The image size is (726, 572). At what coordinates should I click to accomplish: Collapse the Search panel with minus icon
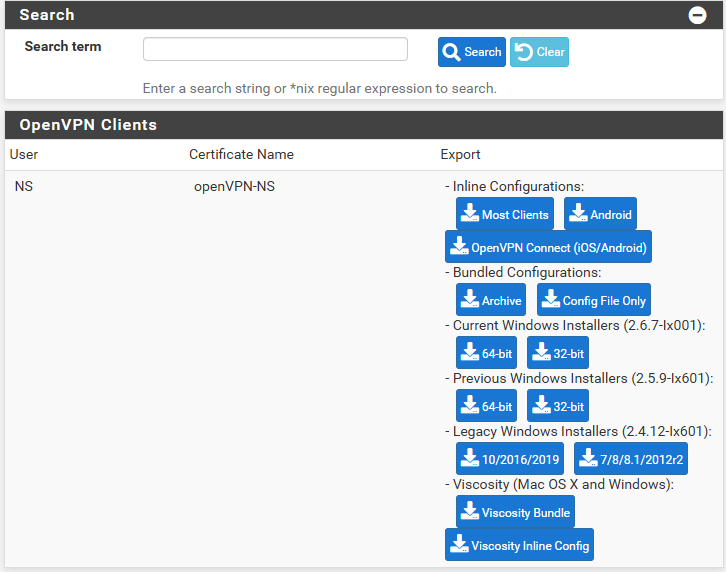[697, 15]
